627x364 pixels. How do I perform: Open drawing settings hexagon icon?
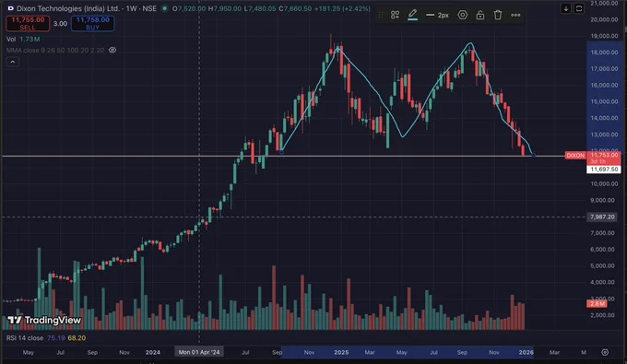pos(463,15)
